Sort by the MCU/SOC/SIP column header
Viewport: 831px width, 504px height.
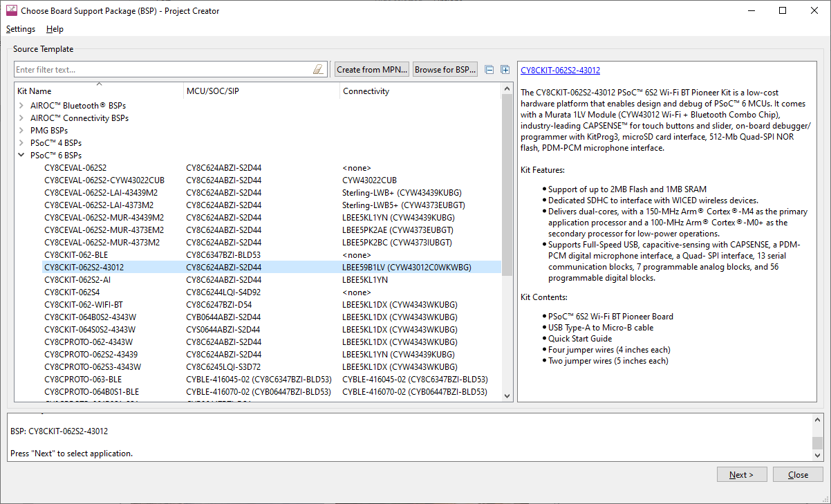click(x=261, y=91)
